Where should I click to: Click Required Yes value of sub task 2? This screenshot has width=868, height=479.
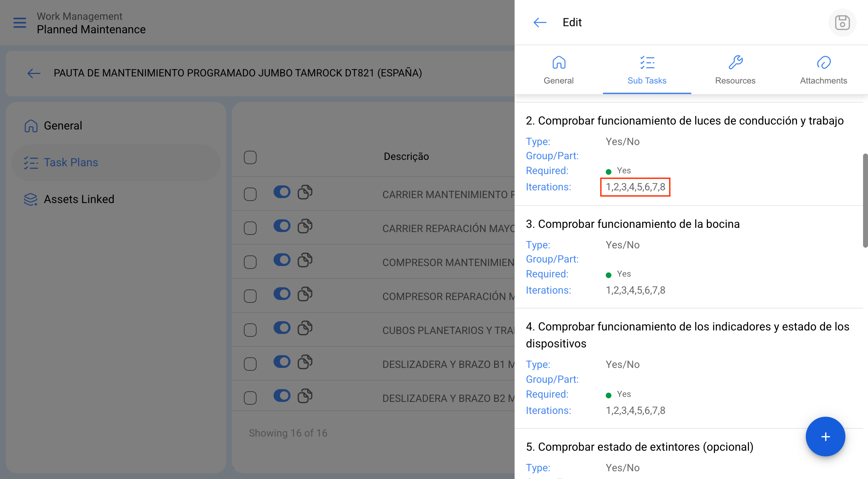coord(618,171)
